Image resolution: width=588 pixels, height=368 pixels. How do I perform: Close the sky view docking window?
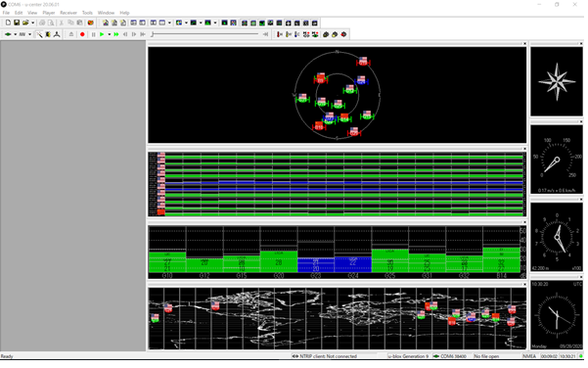pyautogui.click(x=524, y=44)
